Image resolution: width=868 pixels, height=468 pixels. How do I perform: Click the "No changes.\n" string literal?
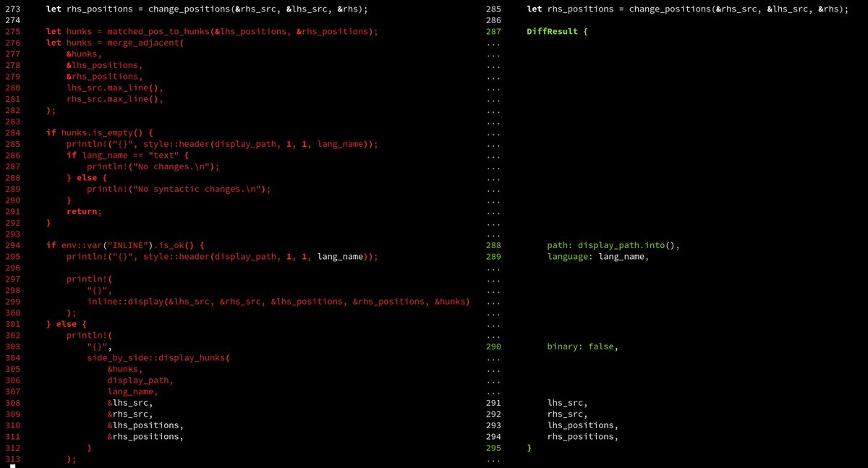(179, 166)
